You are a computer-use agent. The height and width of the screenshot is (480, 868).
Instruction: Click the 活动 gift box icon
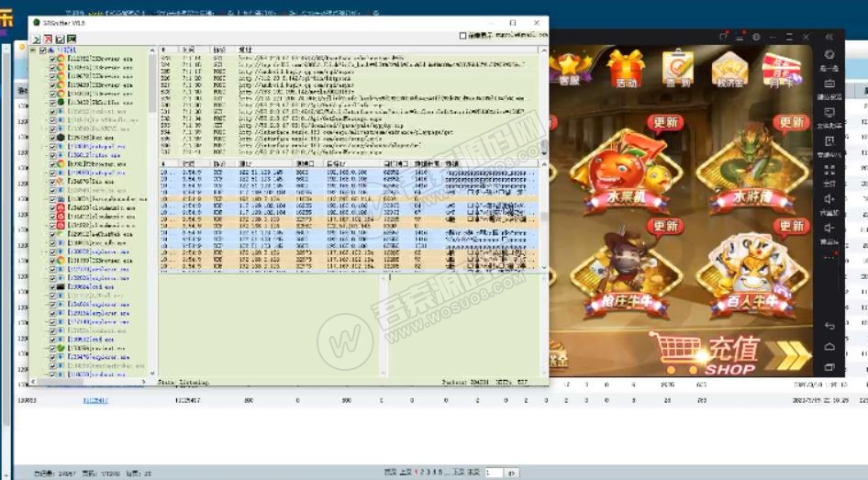tap(626, 69)
